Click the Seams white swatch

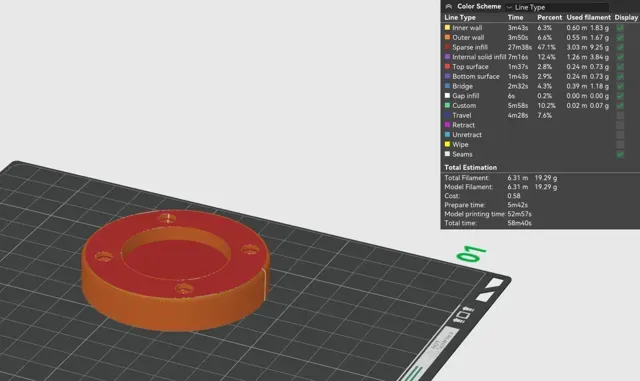point(447,154)
